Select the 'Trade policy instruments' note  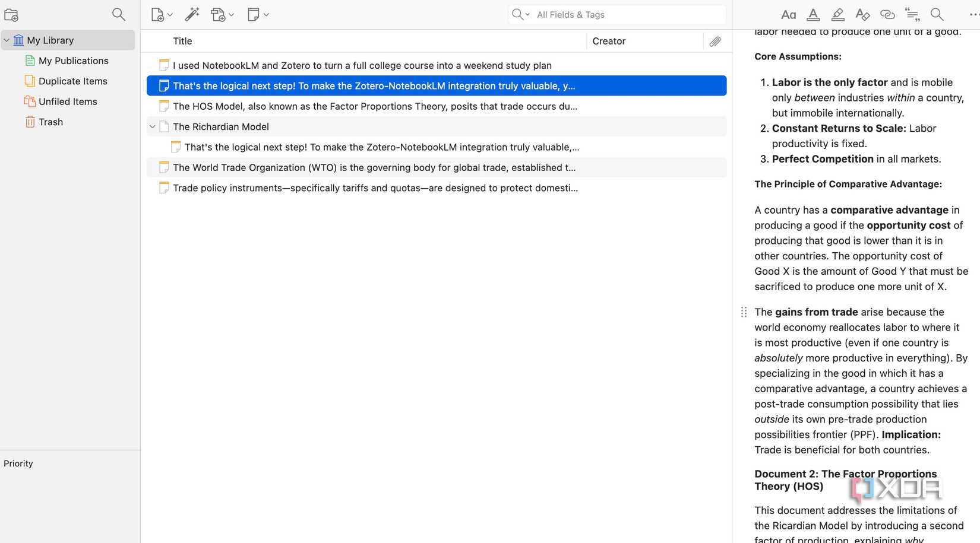tap(437, 188)
